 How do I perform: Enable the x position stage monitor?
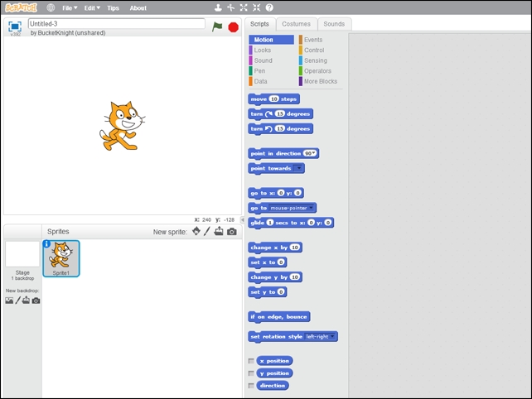pyautogui.click(x=251, y=361)
